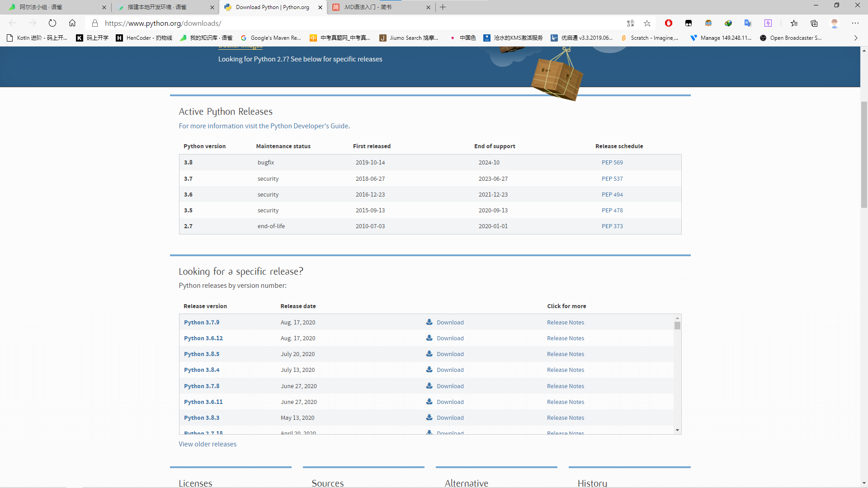Open the user profile avatar

click(x=835, y=23)
